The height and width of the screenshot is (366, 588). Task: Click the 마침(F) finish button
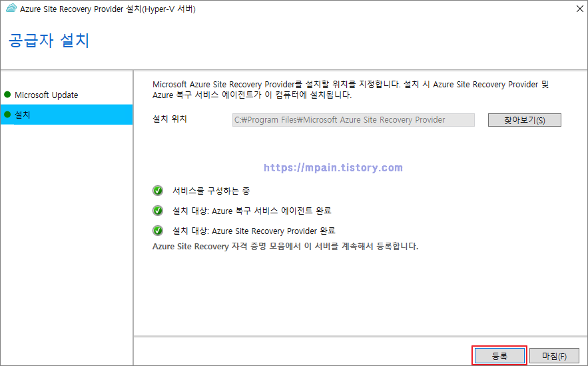[x=554, y=355]
